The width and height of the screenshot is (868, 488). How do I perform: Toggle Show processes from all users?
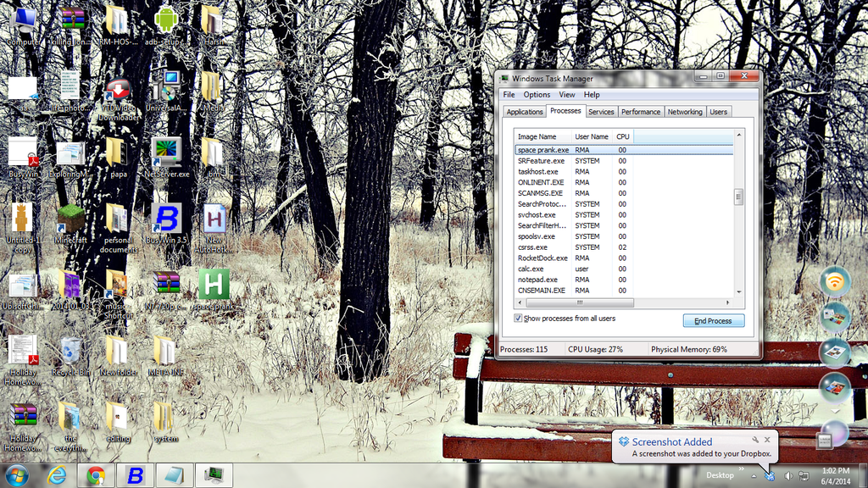518,319
